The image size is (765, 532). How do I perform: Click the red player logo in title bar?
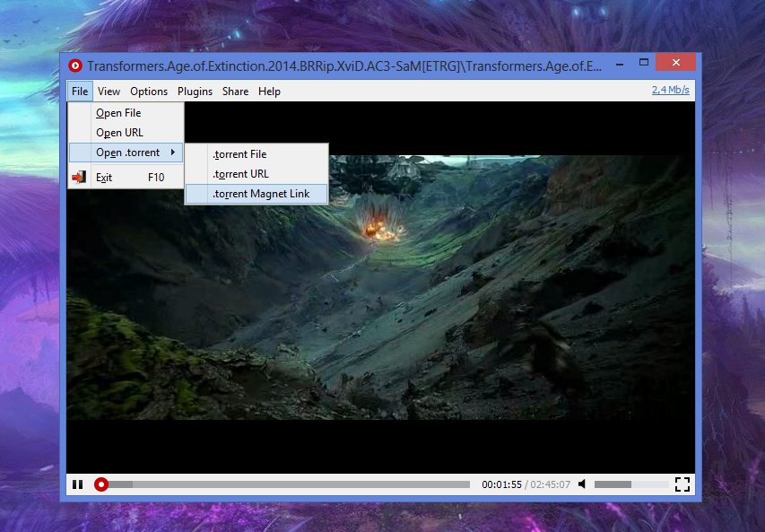point(75,65)
